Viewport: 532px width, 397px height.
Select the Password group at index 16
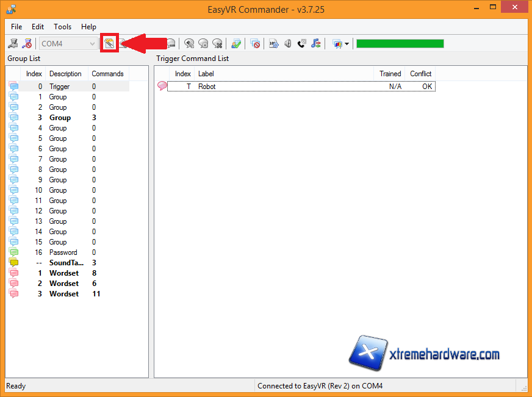(x=63, y=252)
